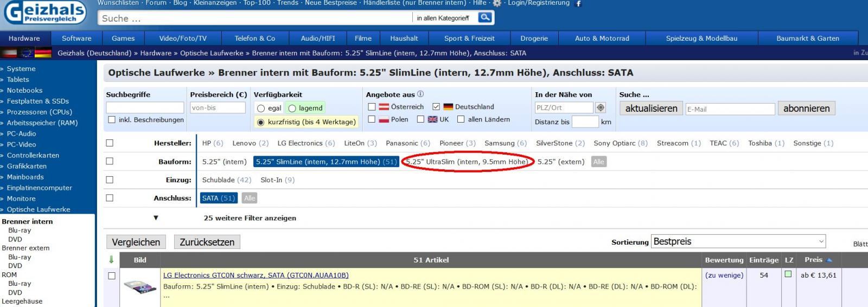
Task: Select 5.25" UltraSlim (intern, 9.5mm Höhe) filter
Action: pyautogui.click(x=467, y=162)
